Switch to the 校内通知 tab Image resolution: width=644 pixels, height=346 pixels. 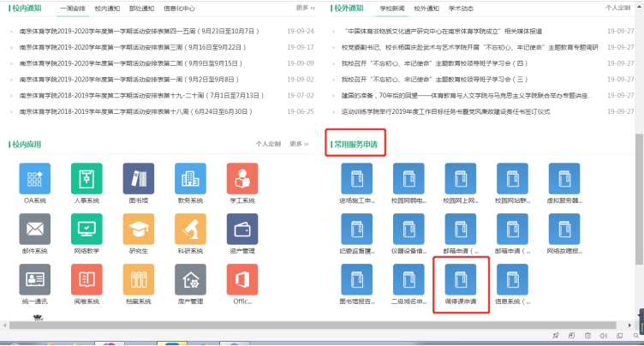point(107,9)
